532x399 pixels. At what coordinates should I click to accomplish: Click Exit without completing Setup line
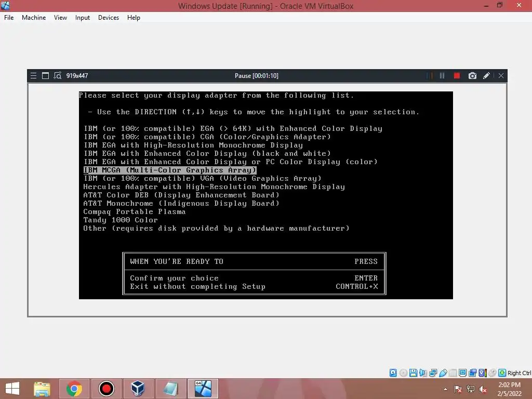point(254,286)
